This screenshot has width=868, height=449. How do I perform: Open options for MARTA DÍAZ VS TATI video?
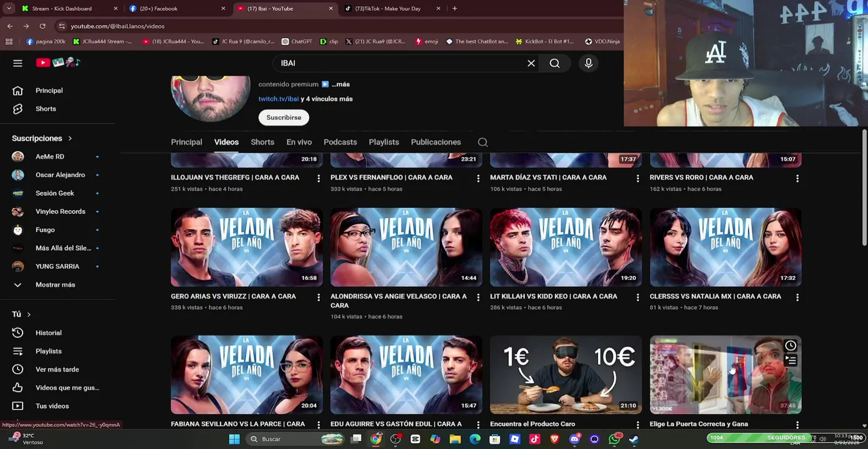point(637,178)
